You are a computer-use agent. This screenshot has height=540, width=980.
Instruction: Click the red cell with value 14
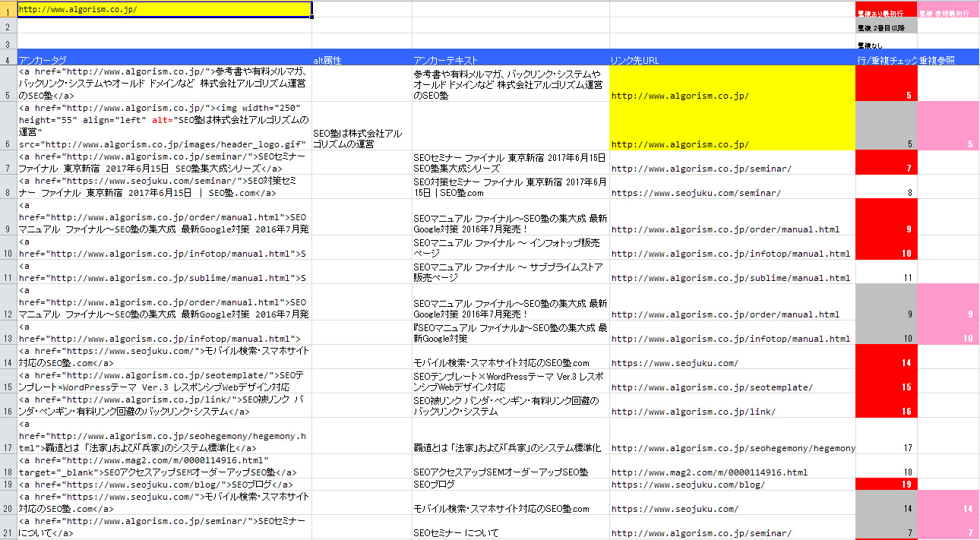point(887,357)
